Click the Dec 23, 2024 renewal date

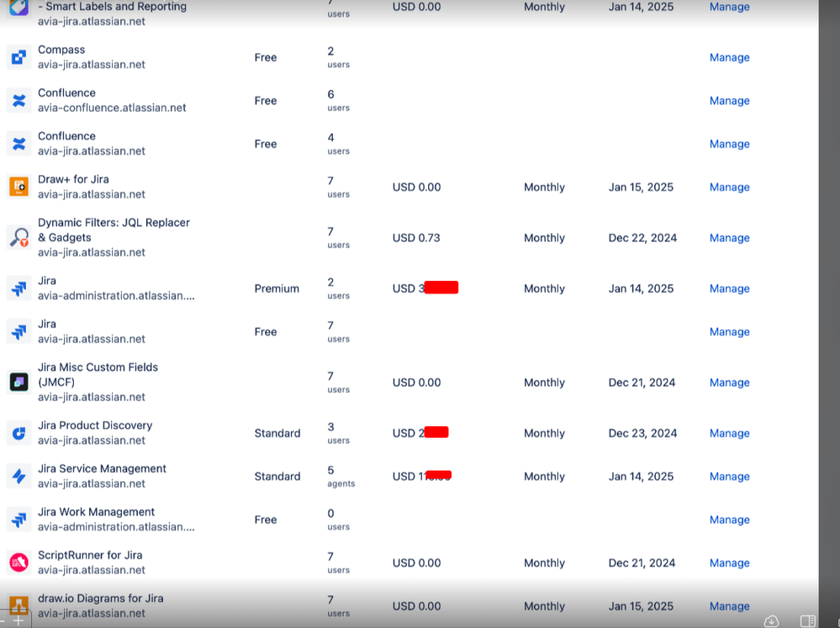(x=642, y=433)
